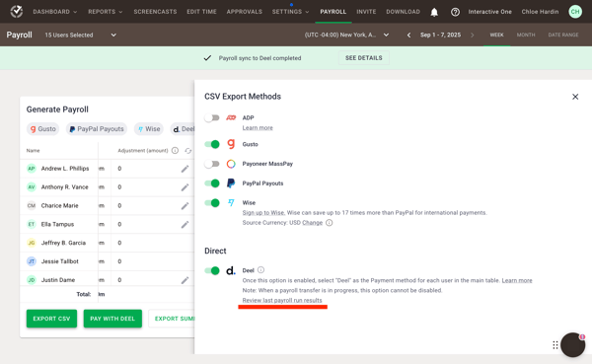The width and height of the screenshot is (592, 364).
Task: Enable the ADP export toggle
Action: click(212, 117)
